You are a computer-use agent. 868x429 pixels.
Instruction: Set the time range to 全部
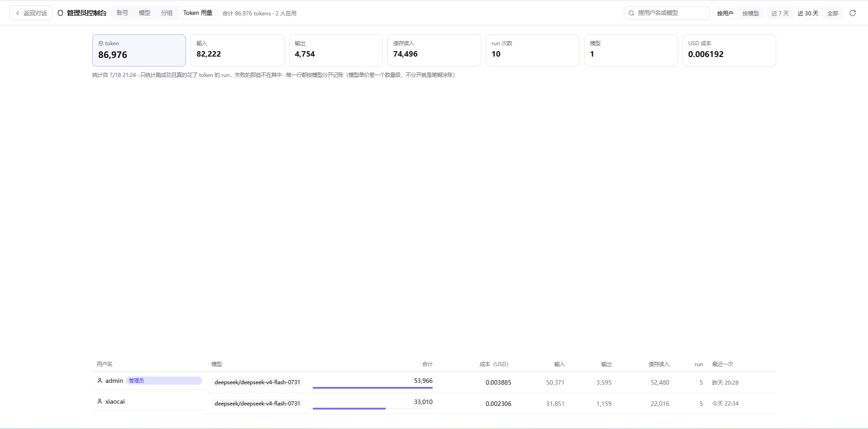[833, 13]
